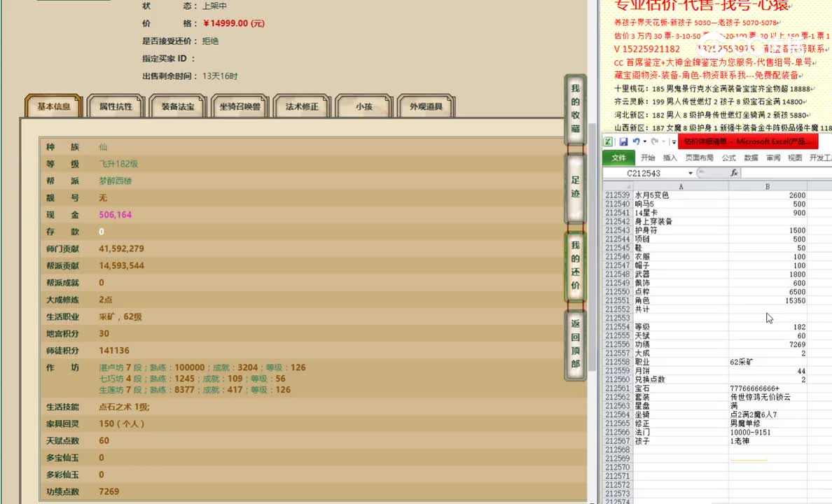
Task: Open Customize Quick Access Toolbar dropdown
Action: coord(673,141)
